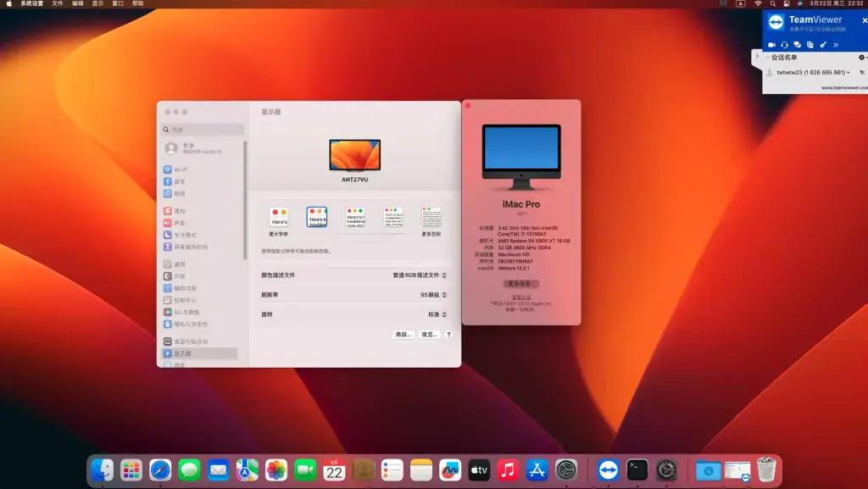
Task: Open FaceTime from the Dock
Action: pos(305,470)
